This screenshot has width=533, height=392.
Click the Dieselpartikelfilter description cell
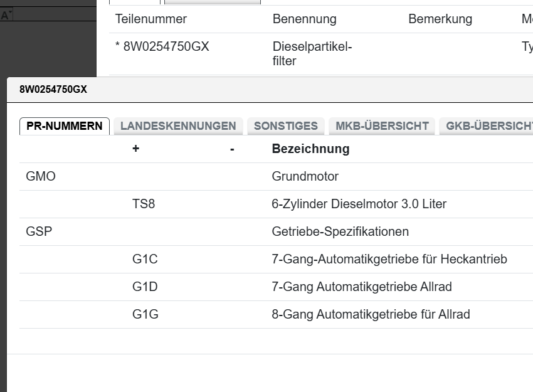[312, 54]
